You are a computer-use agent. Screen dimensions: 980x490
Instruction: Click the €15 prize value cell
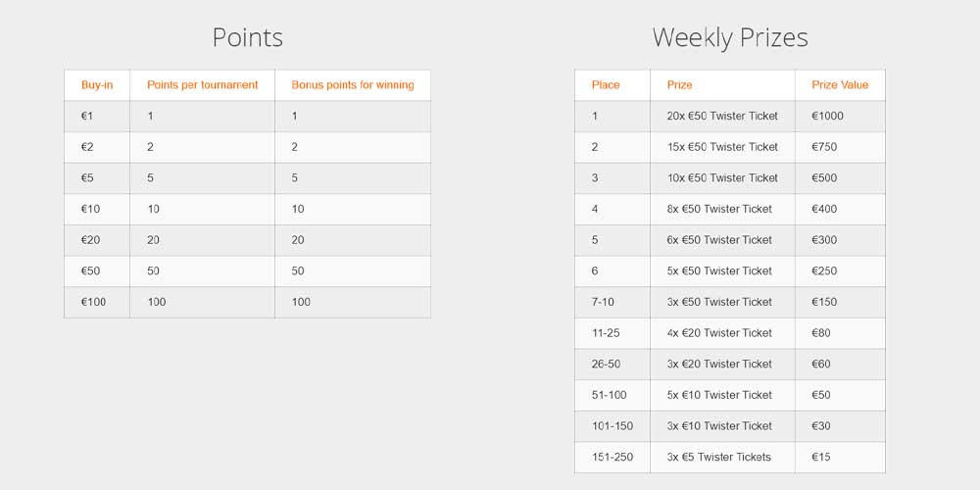pyautogui.click(x=821, y=457)
